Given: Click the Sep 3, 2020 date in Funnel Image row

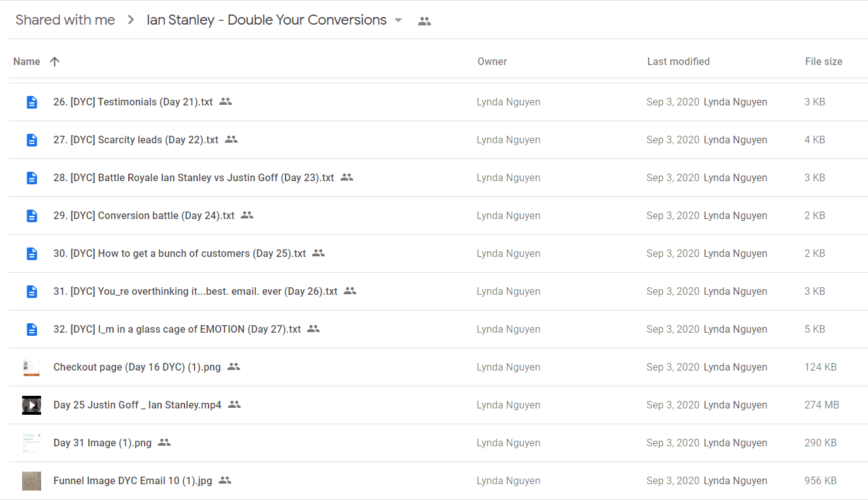Looking at the screenshot, I should 673,480.
